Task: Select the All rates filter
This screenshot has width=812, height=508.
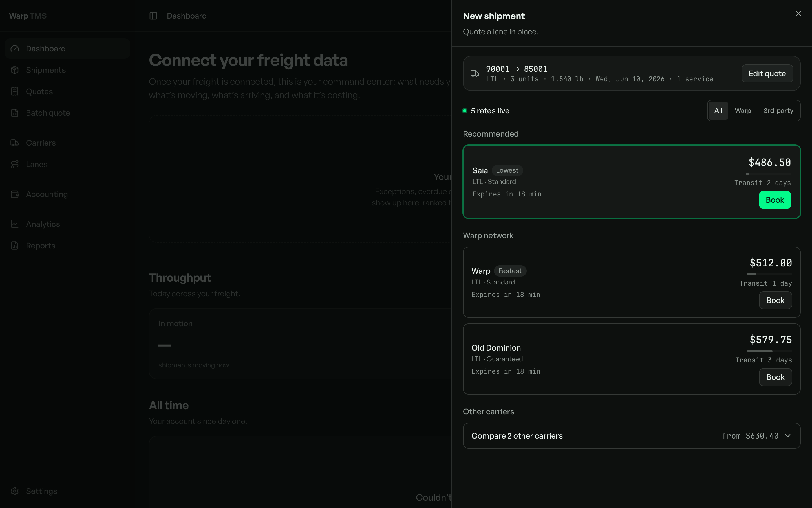Action: [x=718, y=111]
